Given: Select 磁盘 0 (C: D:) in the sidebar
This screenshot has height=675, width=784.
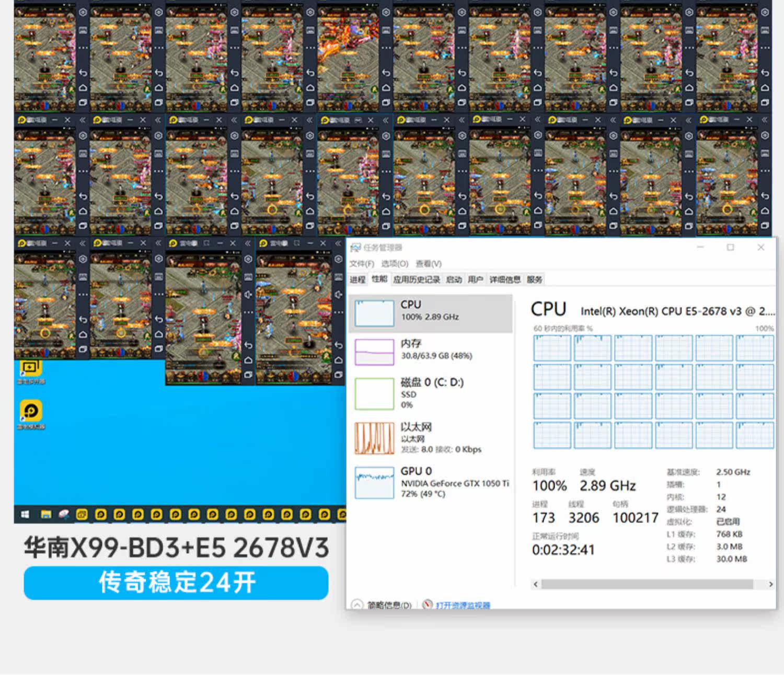Looking at the screenshot, I should [x=431, y=393].
